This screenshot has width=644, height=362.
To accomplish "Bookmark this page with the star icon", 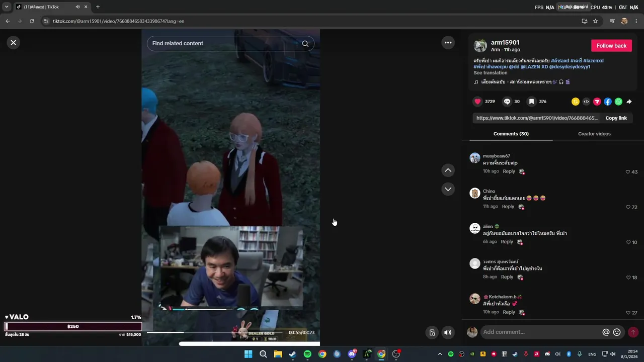I will [x=595, y=21].
